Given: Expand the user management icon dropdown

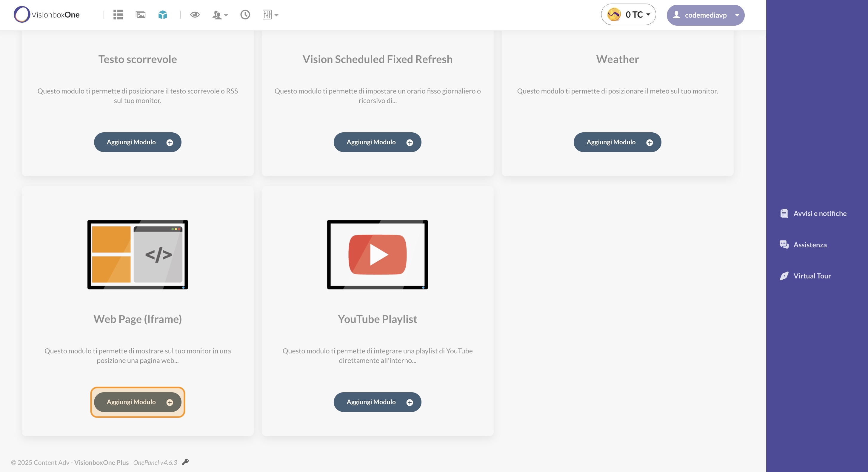Looking at the screenshot, I should (220, 15).
